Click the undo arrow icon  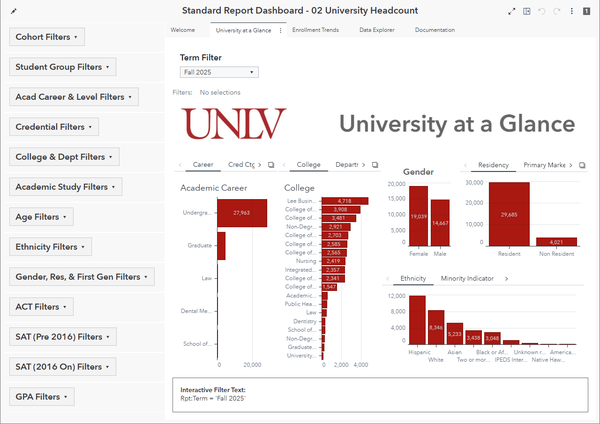(541, 11)
